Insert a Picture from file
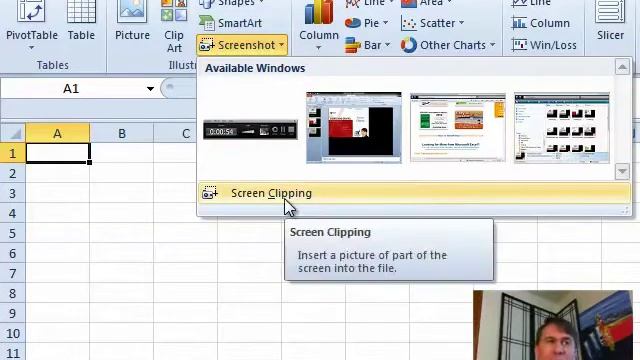640x360 pixels. point(132,20)
